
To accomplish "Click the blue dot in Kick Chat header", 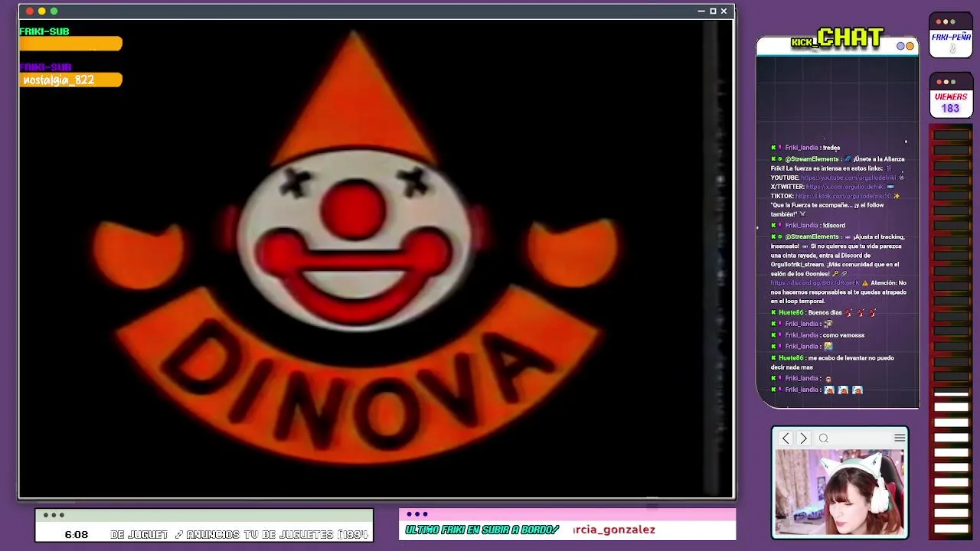I will (x=901, y=46).
